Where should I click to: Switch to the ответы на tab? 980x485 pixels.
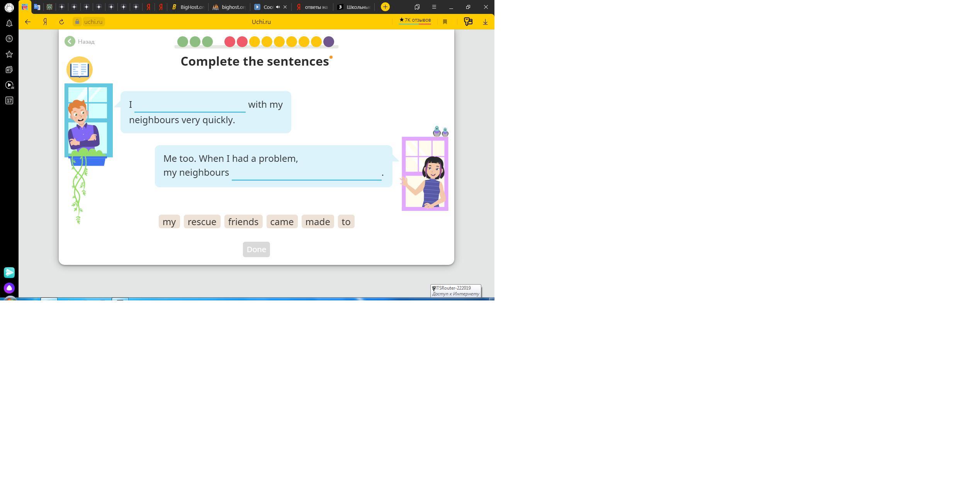click(312, 7)
